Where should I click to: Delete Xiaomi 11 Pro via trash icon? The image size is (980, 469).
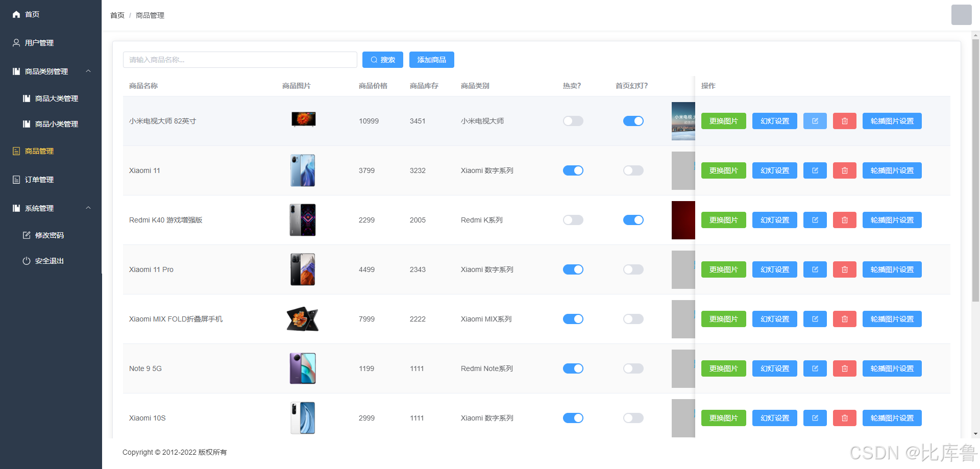coord(844,269)
